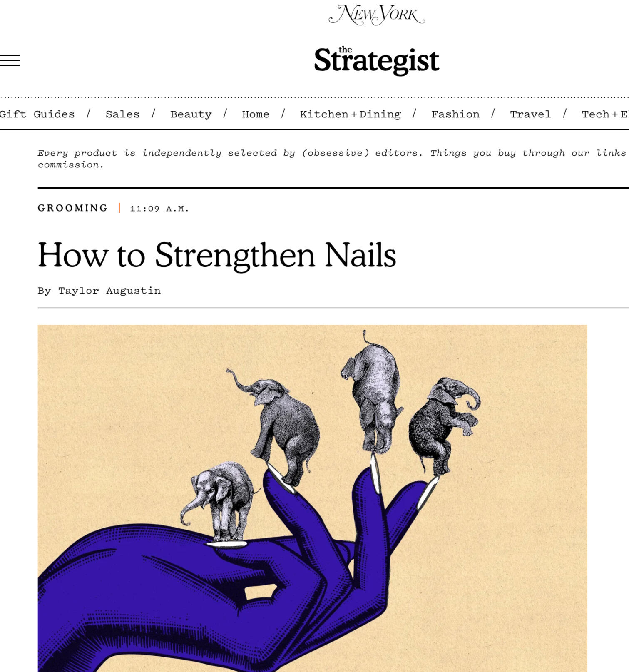Navigate to Kitchen + Dining

[350, 114]
